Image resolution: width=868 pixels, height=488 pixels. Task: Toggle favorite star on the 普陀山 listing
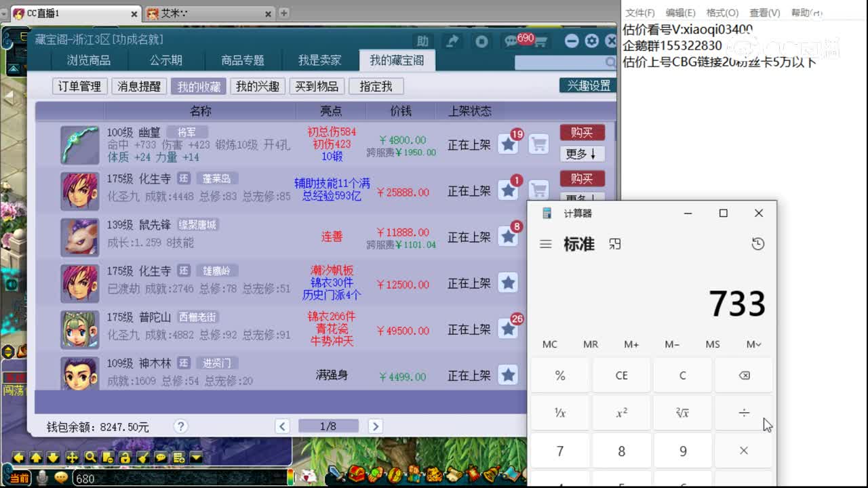509,329
